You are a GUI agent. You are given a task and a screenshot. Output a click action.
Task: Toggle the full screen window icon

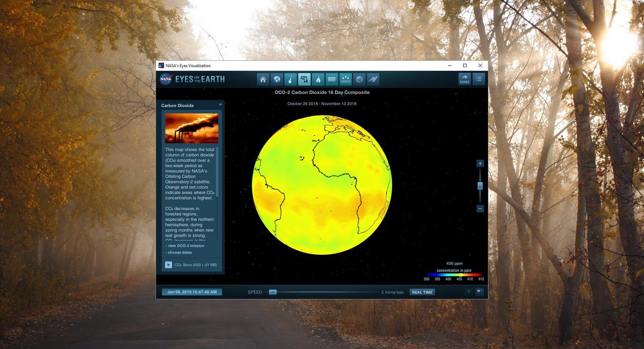[x=479, y=292]
